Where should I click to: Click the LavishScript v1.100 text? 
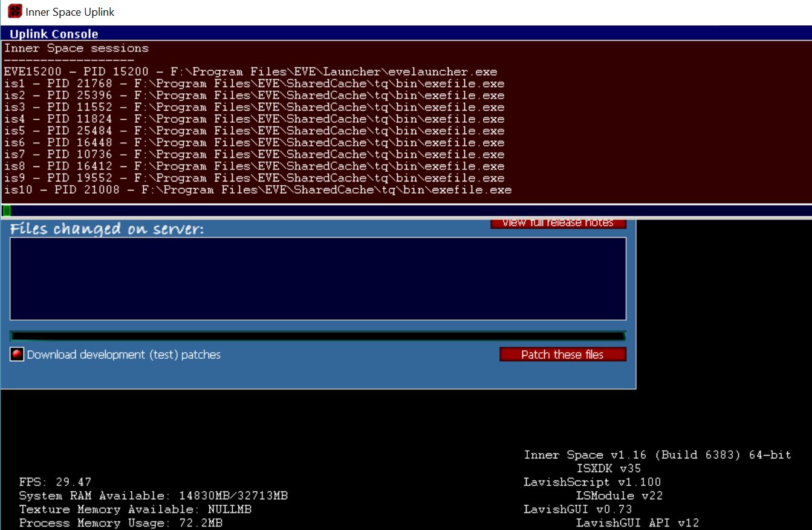(x=593, y=482)
